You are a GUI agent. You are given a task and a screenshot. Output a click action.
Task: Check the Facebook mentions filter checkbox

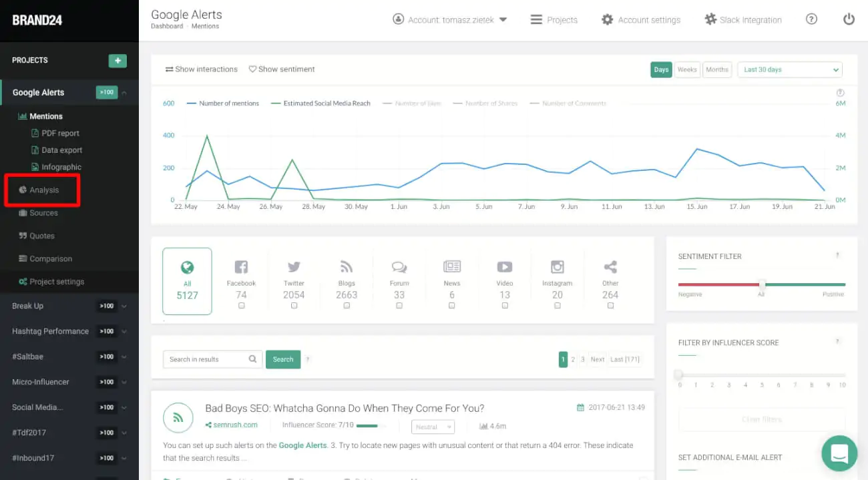coord(241,305)
